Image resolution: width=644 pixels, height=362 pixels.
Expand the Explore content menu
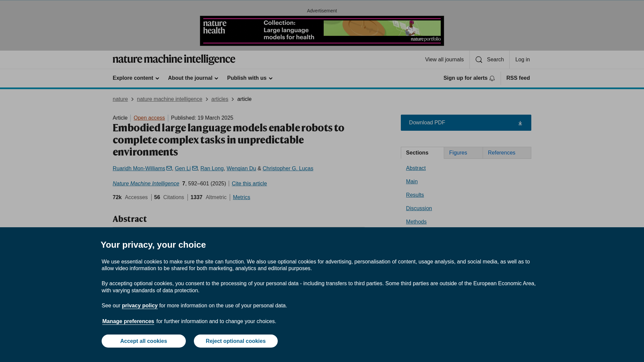click(136, 78)
